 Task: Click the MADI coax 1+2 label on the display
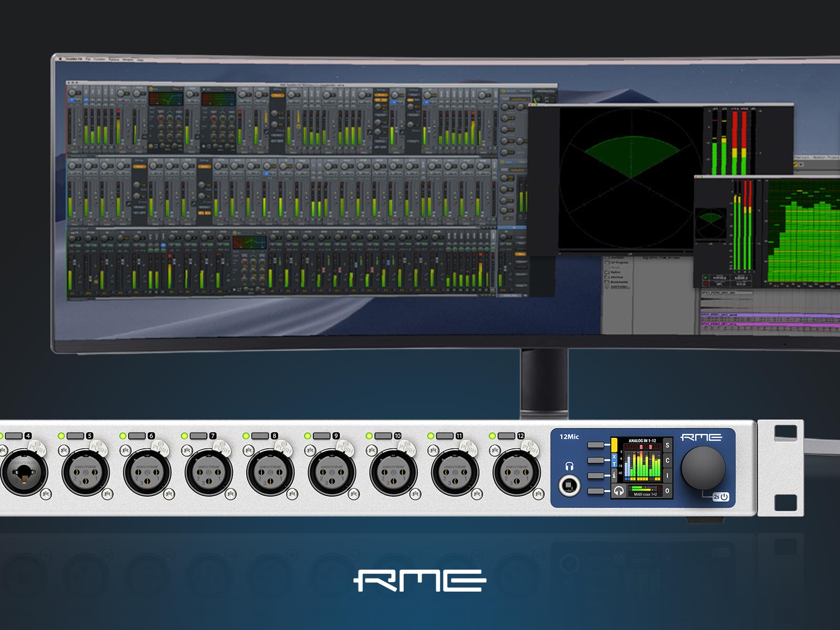pos(645,494)
